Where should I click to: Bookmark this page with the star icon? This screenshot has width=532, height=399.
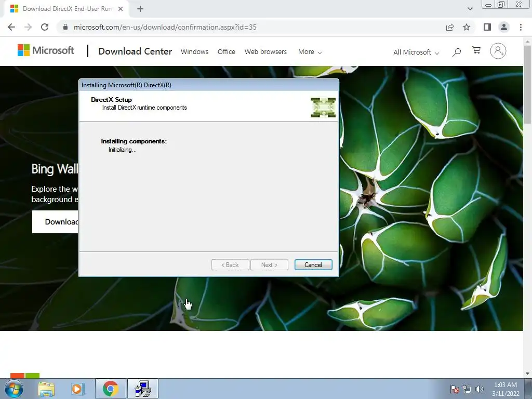click(467, 27)
